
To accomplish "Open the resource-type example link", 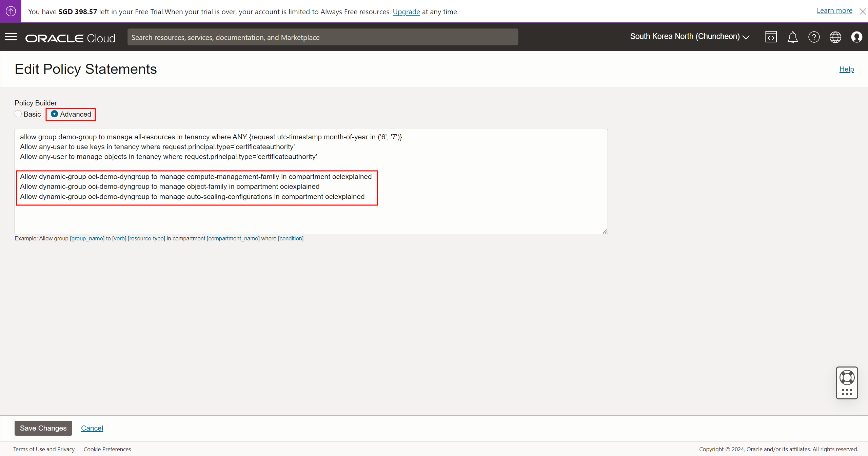I will pos(146,238).
